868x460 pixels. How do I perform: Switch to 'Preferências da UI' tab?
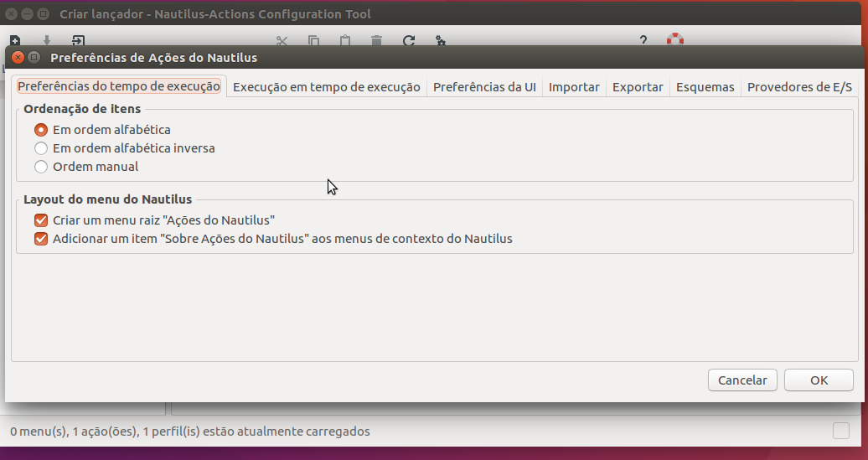tap(484, 87)
